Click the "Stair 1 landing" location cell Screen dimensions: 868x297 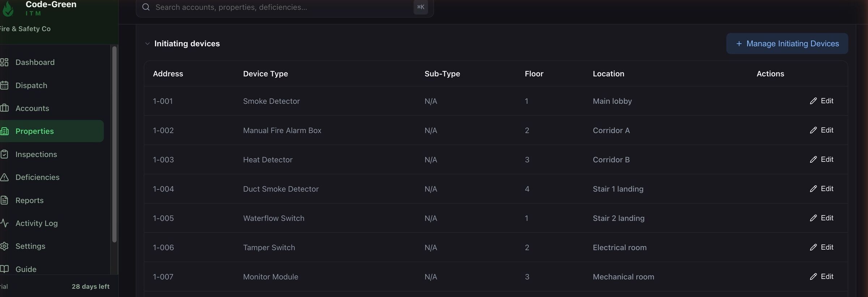point(618,189)
